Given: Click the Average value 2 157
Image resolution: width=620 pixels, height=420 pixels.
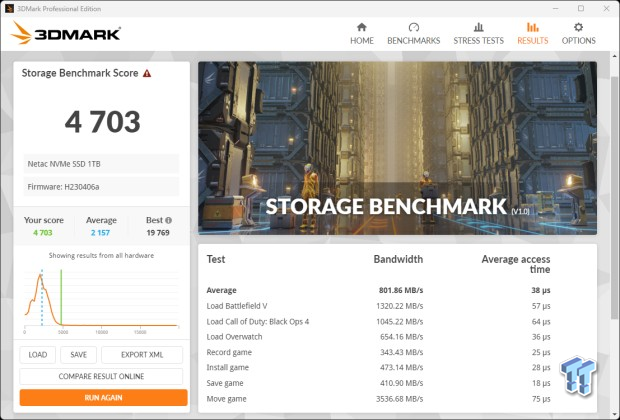Looking at the screenshot, I should tap(100, 233).
